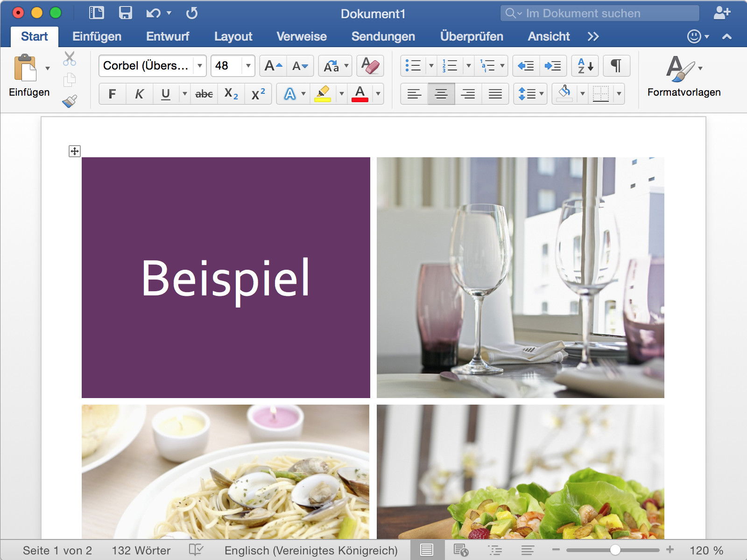Click the 'Seite 1 von 2' status
This screenshot has width=747, height=560.
[x=57, y=550]
